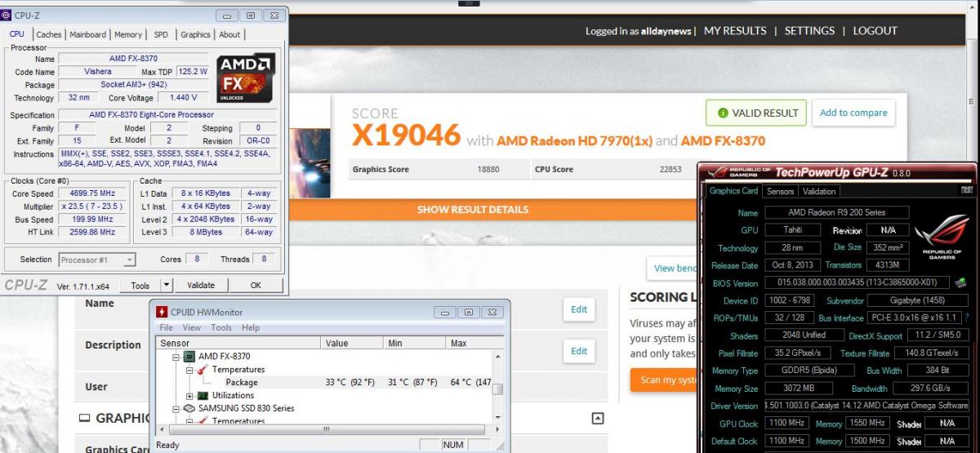980x453 pixels.
Task: Open MY RESULTS link on 3DMark page
Action: [x=735, y=30]
